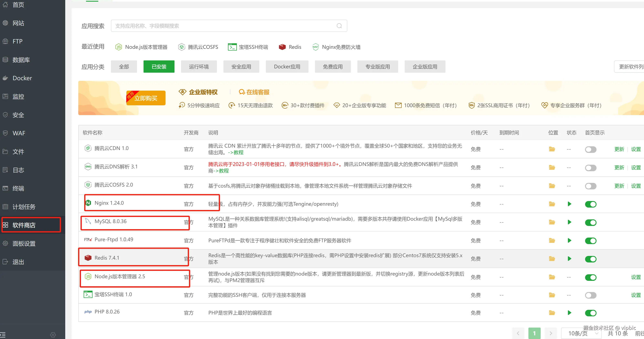The width and height of the screenshot is (644, 339).
Task: Click the WAF shield icon in sidebar
Action: pos(5,133)
